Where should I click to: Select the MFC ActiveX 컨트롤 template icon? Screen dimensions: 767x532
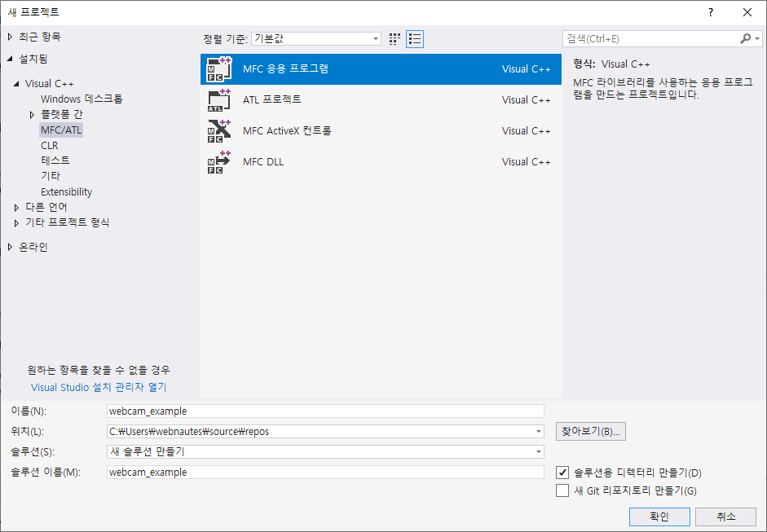(x=218, y=131)
